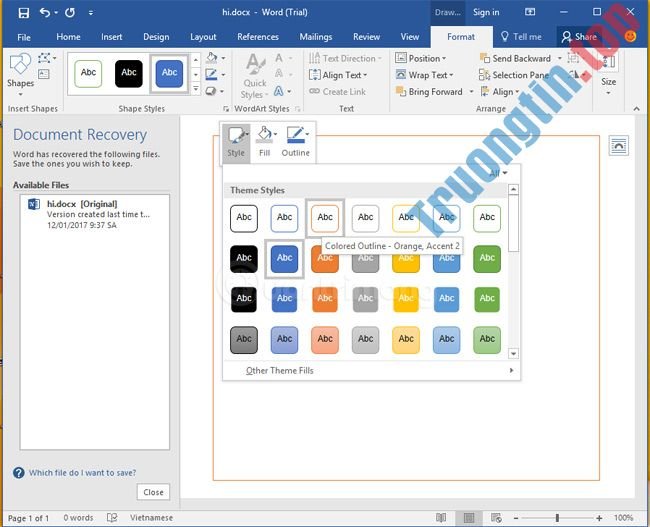Open Position dropdown

(421, 58)
